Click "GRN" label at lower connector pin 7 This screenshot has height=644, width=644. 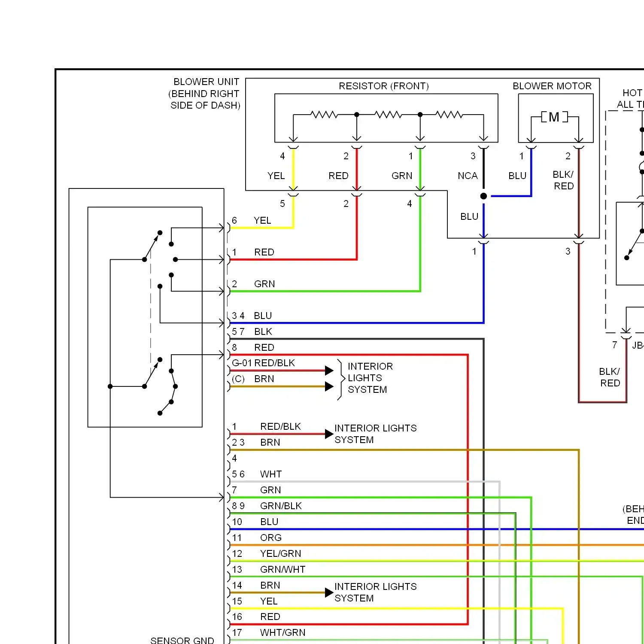coord(270,490)
